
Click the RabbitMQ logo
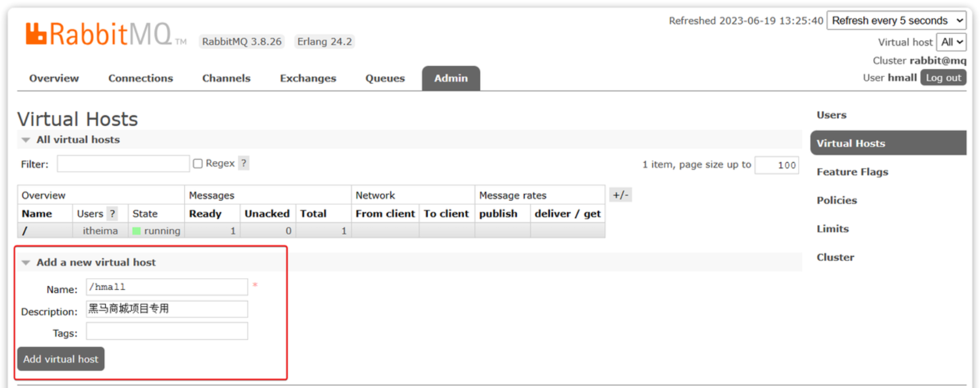[x=99, y=35]
